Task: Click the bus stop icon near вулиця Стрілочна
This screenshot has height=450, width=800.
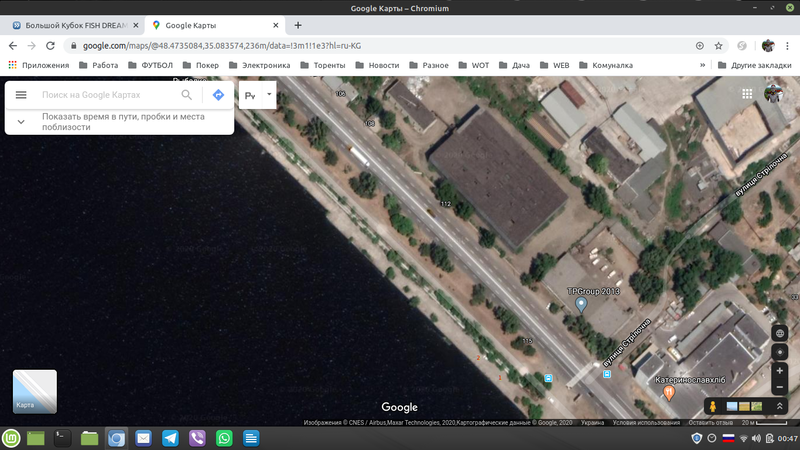Action: pos(607,374)
